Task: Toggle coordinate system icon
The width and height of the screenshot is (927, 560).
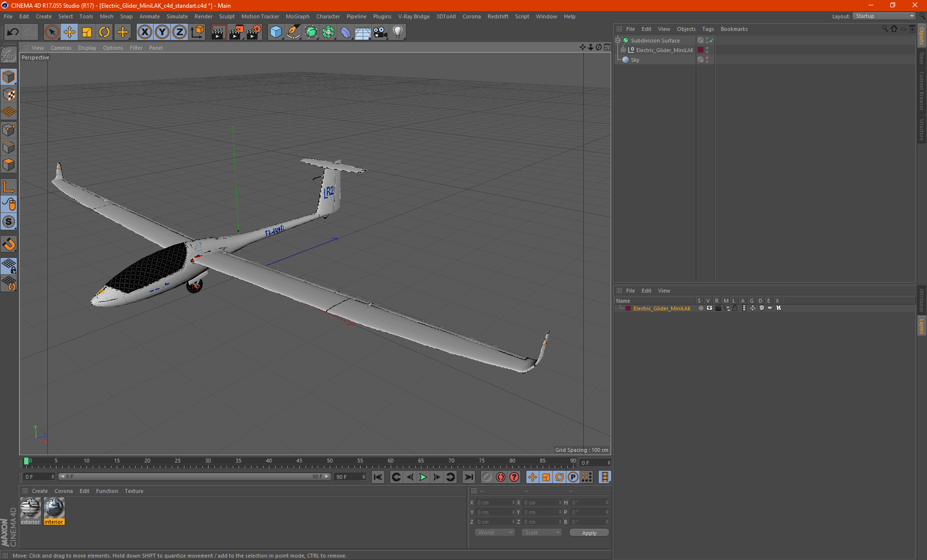Action: 197,32
